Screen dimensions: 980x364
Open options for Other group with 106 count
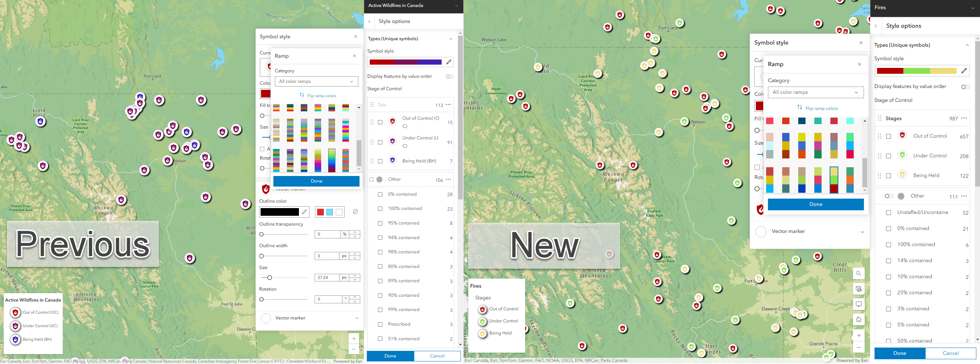(x=449, y=179)
